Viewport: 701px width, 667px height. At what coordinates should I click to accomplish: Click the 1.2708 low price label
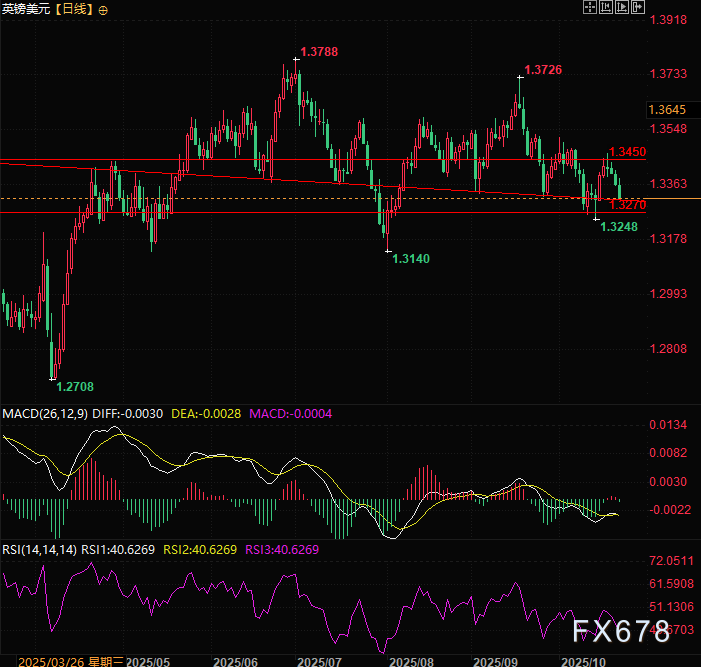pos(75,385)
